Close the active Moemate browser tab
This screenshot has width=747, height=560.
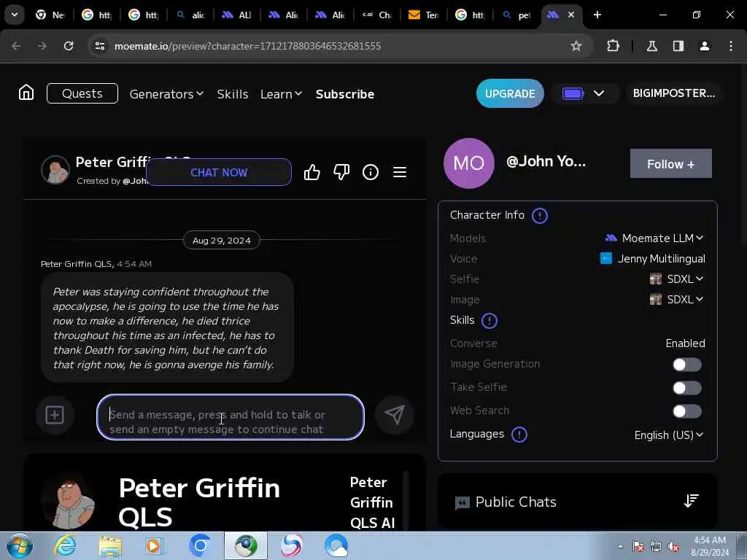click(570, 15)
